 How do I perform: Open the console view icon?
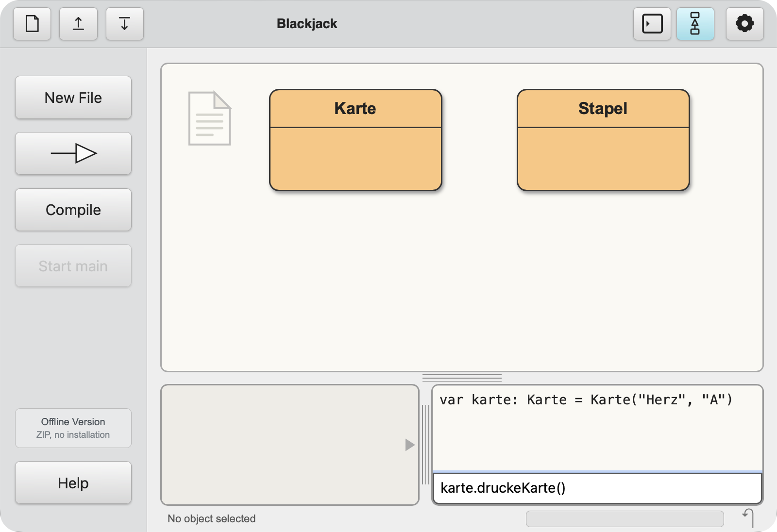pyautogui.click(x=652, y=24)
